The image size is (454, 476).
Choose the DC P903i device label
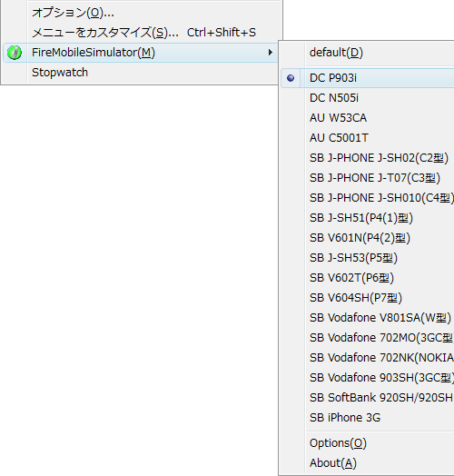coord(333,78)
